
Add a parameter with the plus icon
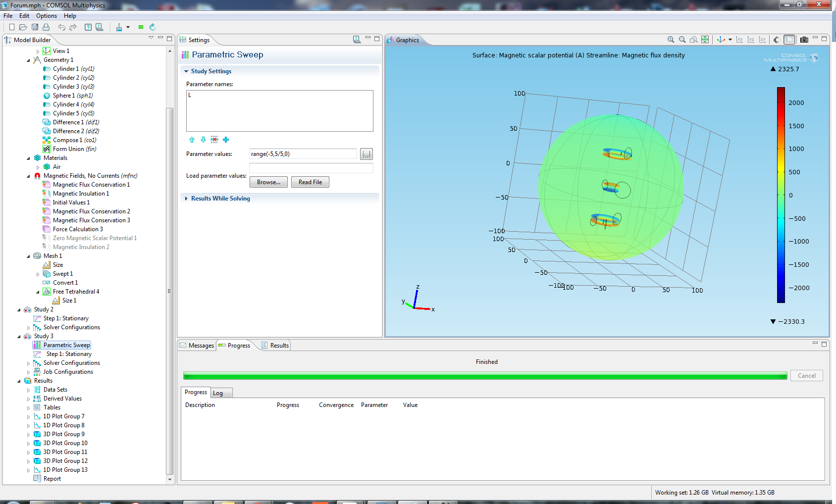coord(226,140)
